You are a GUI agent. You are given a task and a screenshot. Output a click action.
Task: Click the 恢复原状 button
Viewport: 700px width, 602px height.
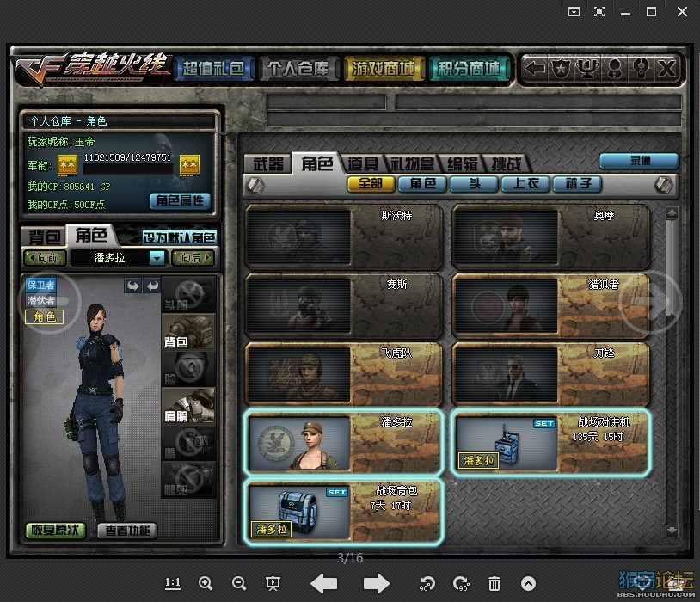[55, 530]
